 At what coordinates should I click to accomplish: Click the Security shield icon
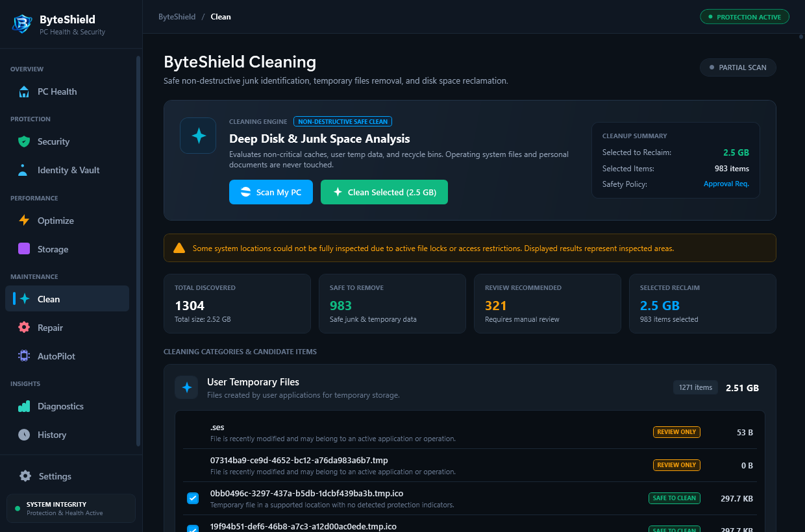(24, 141)
